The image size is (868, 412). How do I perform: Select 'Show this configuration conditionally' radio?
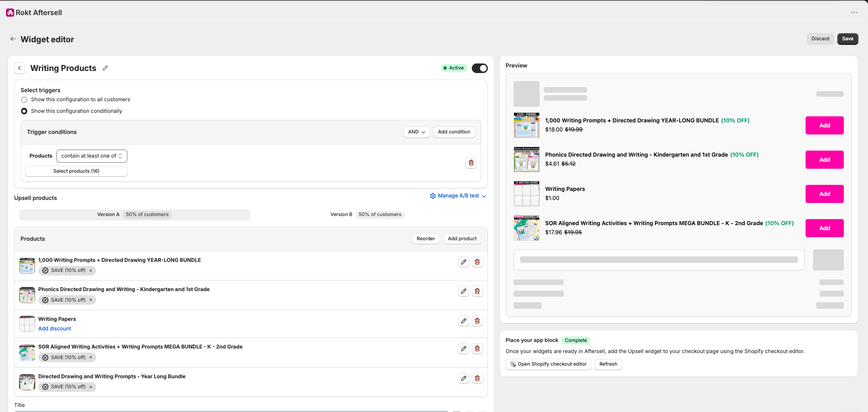24,111
